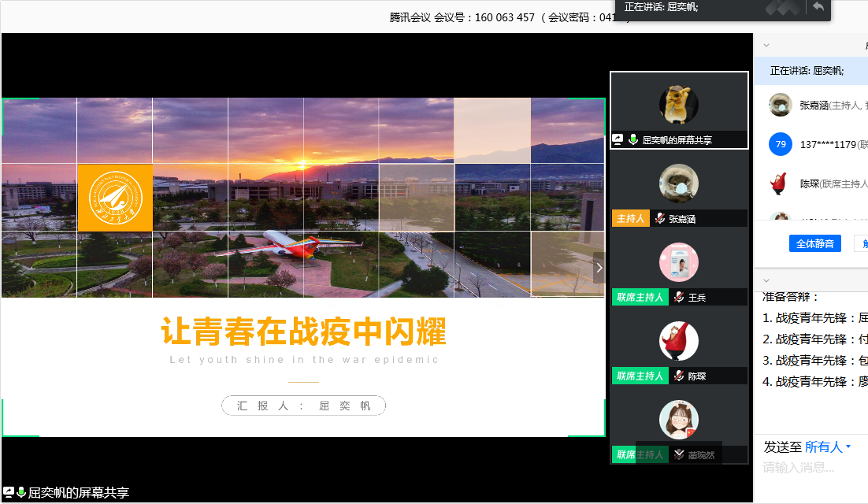
Task: Collapse the chat panel chevron
Action: [766, 280]
